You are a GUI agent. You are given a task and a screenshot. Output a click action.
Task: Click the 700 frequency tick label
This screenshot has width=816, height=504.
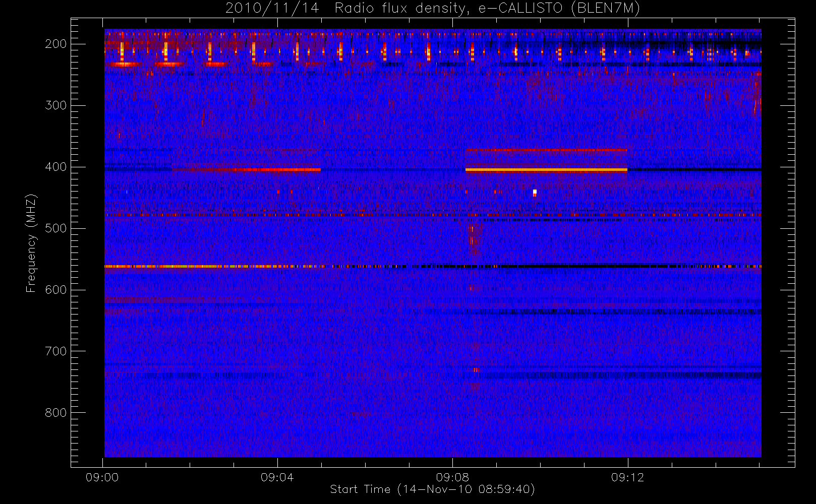pyautogui.click(x=56, y=351)
